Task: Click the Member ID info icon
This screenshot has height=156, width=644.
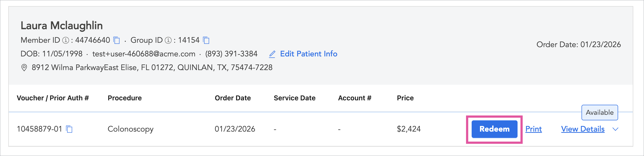Action: [x=65, y=40]
